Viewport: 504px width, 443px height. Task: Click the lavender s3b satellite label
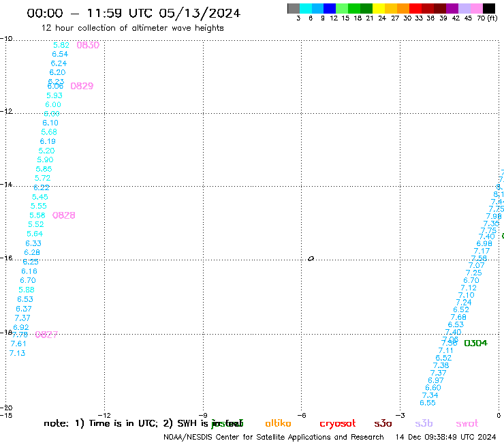tap(424, 423)
